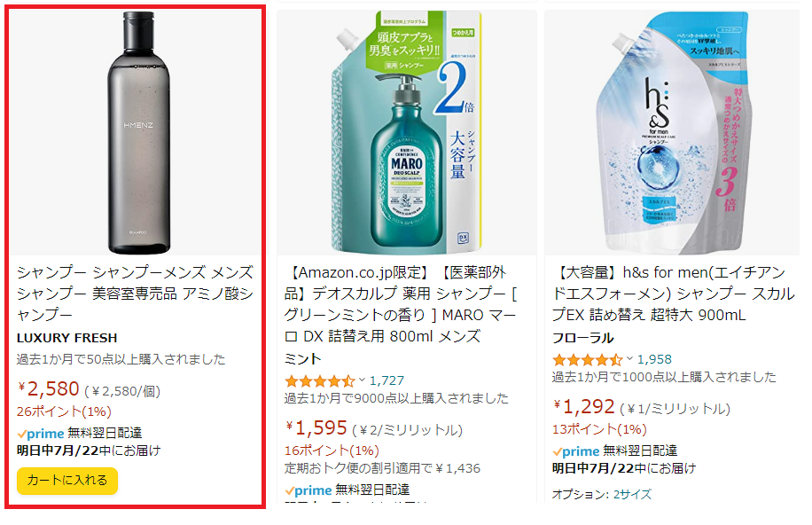Open the h&s for men refill image
The image size is (812, 525).
click(x=672, y=133)
